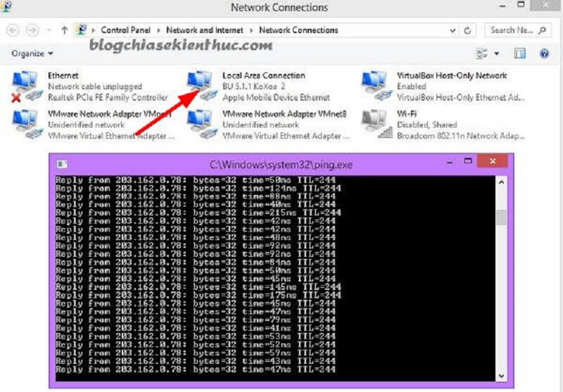Click the Wi-Fi connection name
This screenshot has height=392, width=563.
407,114
